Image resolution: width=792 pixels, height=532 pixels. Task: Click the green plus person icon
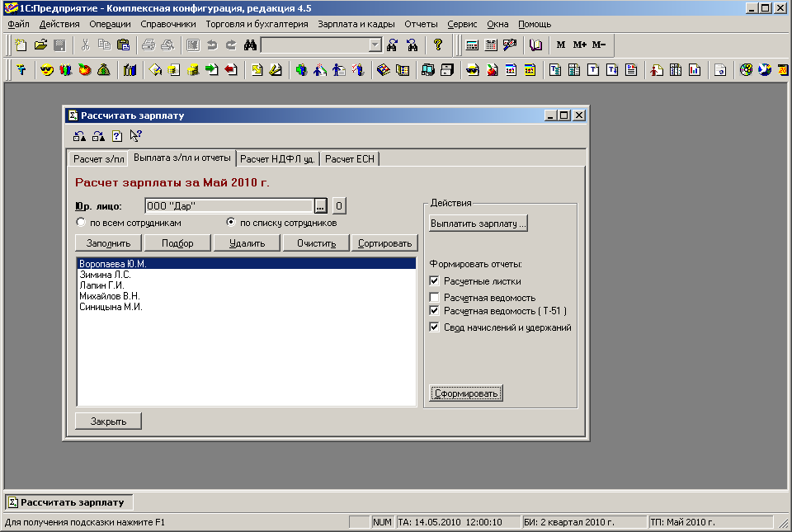pyautogui.click(x=302, y=70)
